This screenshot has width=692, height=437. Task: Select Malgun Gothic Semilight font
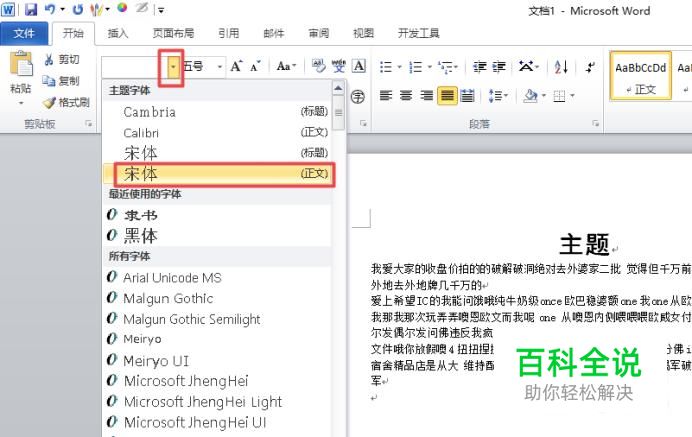tap(217, 319)
